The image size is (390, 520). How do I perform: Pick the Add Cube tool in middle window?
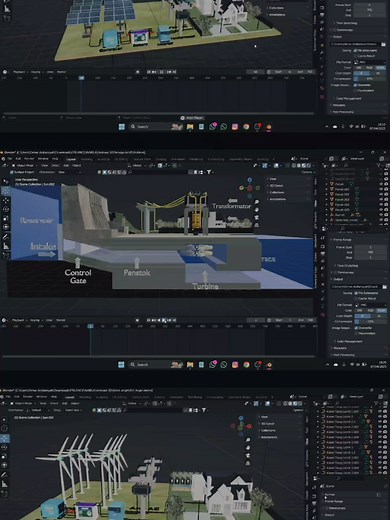pos(6,255)
